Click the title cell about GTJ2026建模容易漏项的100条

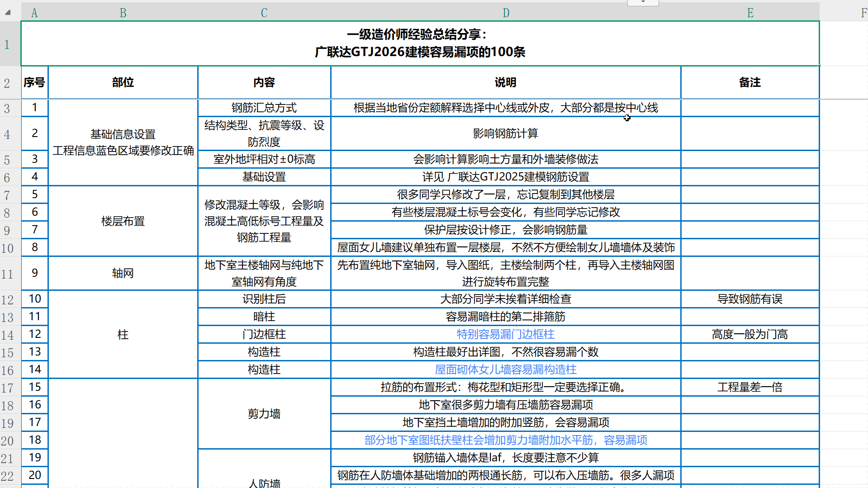[420, 43]
